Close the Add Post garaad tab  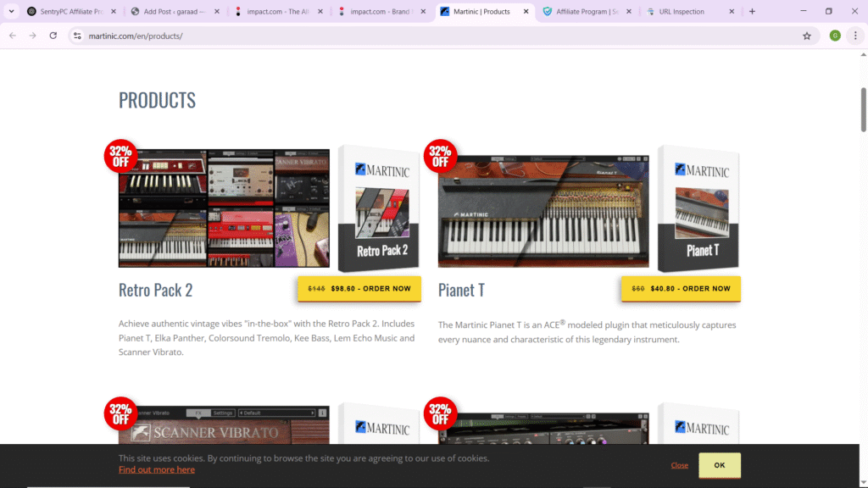(x=216, y=11)
